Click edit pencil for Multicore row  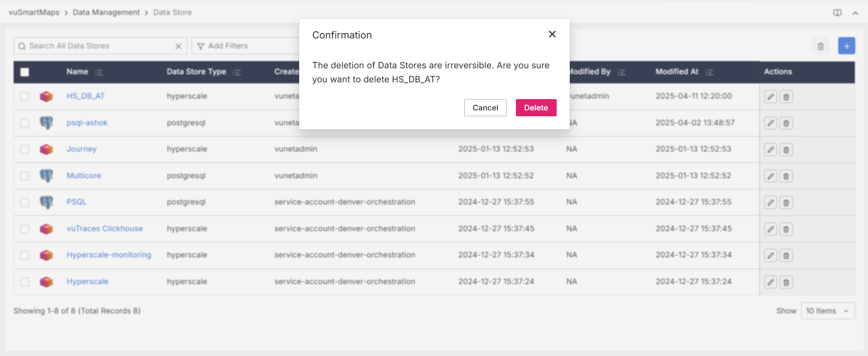tap(770, 176)
